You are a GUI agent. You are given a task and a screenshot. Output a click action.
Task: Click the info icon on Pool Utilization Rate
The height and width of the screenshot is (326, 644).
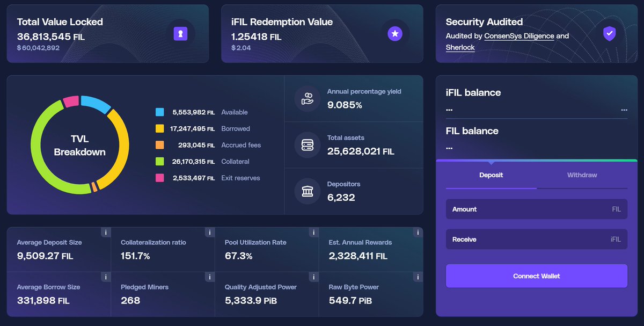313,232
